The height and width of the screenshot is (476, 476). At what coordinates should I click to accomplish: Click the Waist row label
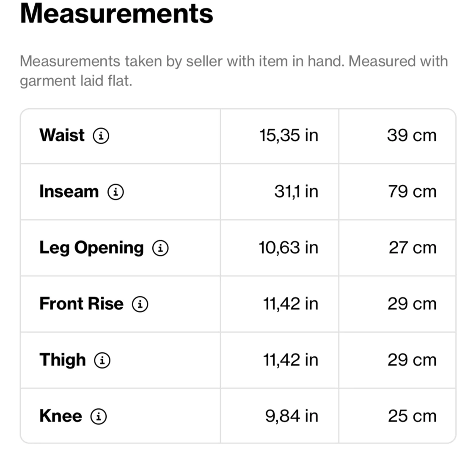point(62,135)
